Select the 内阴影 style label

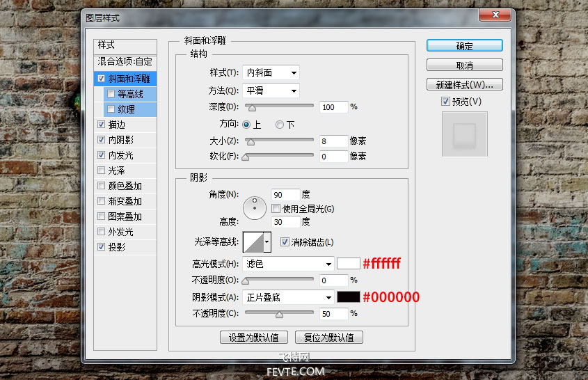[121, 140]
